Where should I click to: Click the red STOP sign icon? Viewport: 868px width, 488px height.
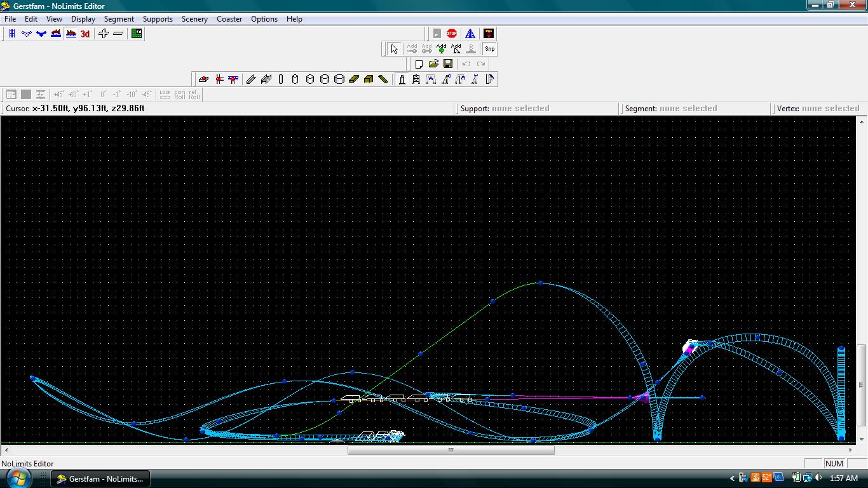[452, 34]
